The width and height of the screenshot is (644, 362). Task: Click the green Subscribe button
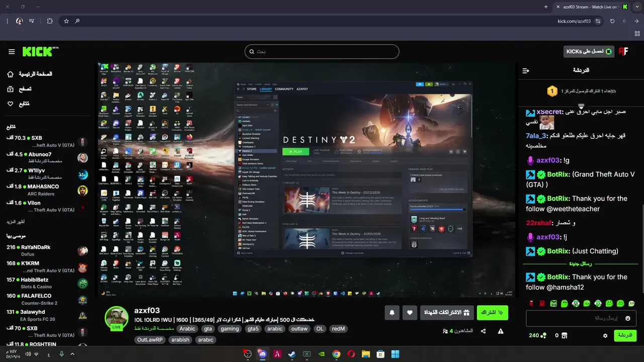(493, 313)
